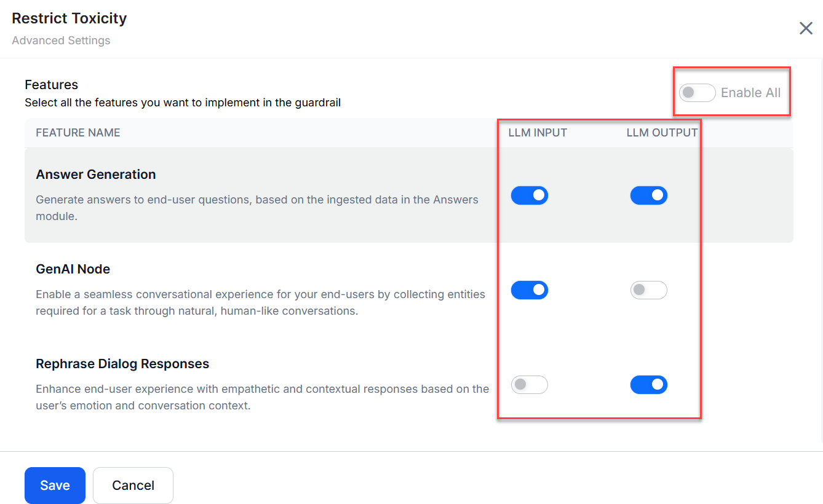Turn on the Enable All switch
The image size is (823, 504).
click(697, 93)
